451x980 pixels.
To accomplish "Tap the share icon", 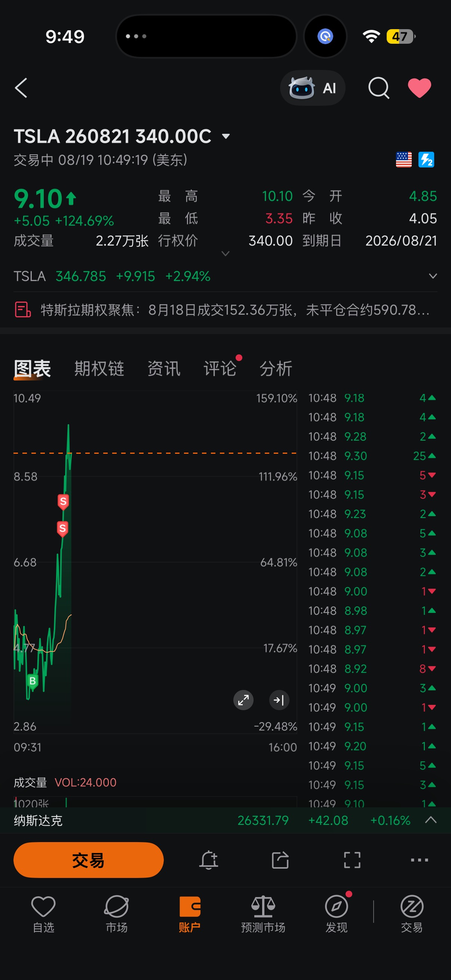I will click(280, 860).
